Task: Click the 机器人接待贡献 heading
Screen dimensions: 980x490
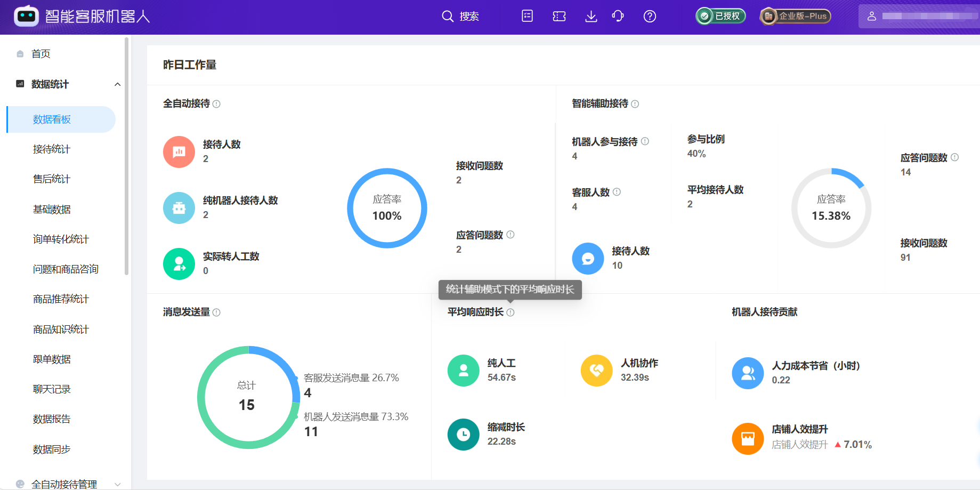Action: [x=764, y=312]
